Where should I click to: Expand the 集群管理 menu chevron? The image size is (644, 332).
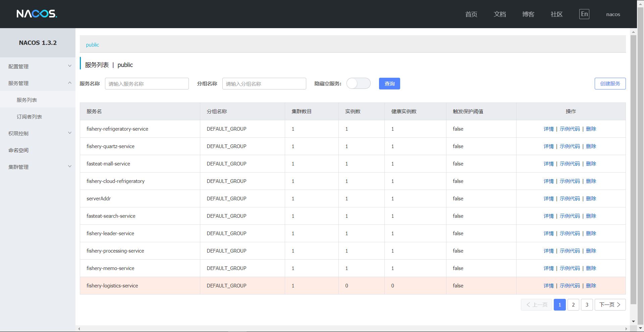point(70,167)
